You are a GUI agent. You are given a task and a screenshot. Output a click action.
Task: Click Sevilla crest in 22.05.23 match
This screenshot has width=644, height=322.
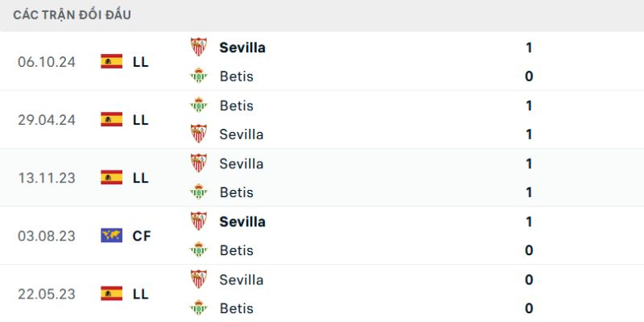[x=198, y=279]
